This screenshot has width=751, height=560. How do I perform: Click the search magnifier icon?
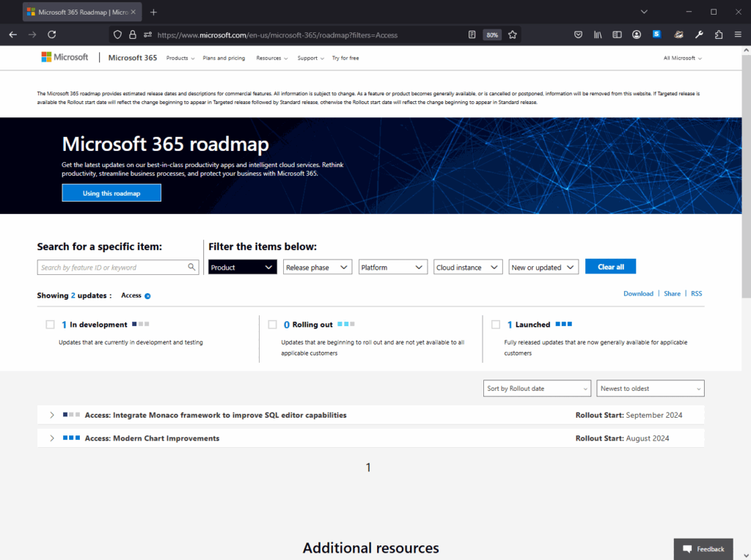click(191, 267)
